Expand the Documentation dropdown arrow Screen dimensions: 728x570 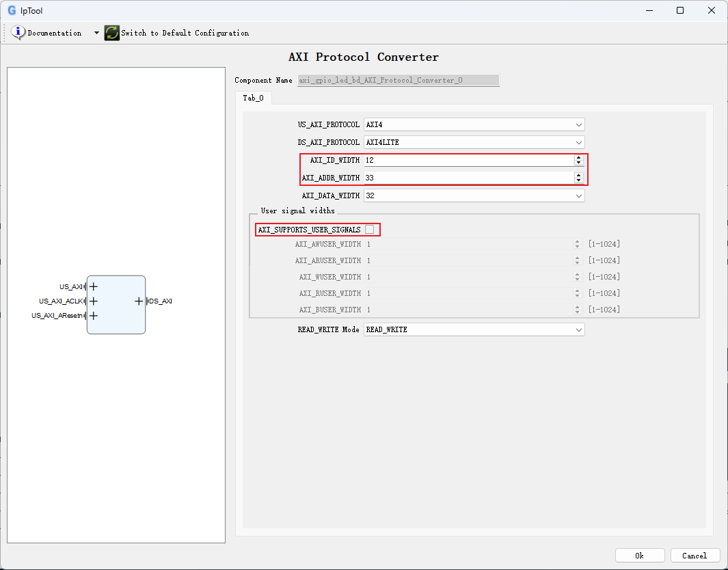pos(96,33)
